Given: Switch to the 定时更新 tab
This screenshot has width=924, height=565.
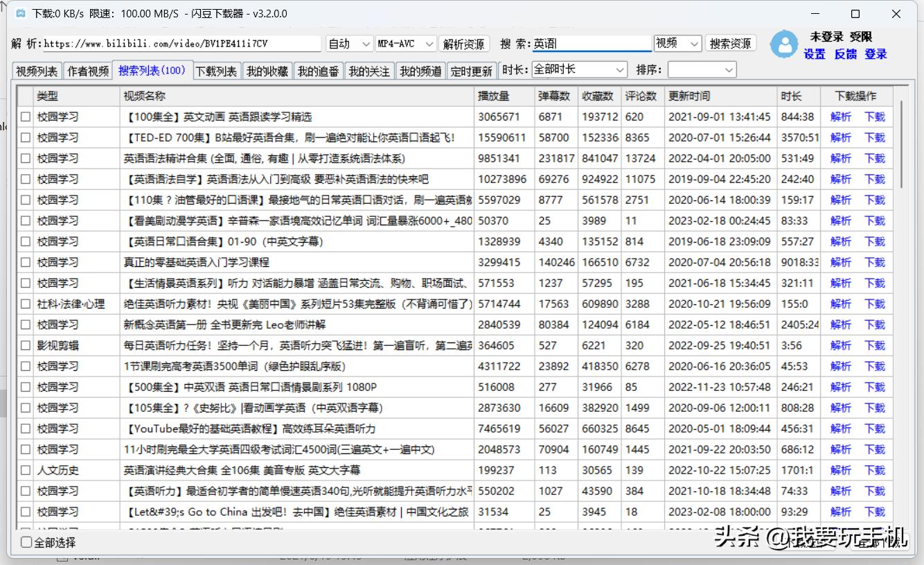Looking at the screenshot, I should (x=472, y=69).
